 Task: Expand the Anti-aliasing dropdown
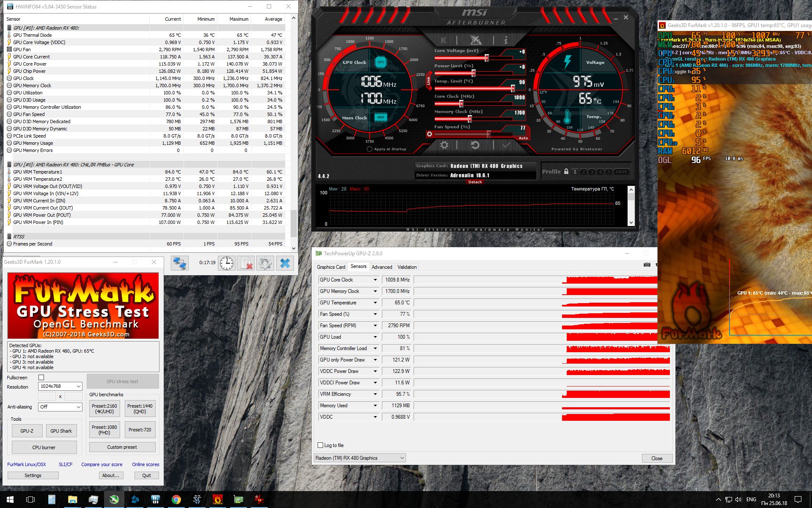(60, 407)
